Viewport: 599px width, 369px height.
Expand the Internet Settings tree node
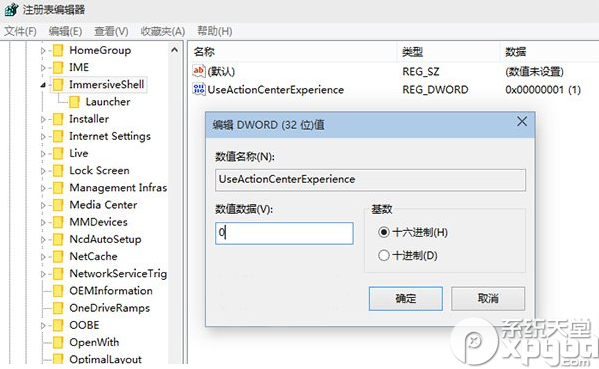tap(43, 136)
